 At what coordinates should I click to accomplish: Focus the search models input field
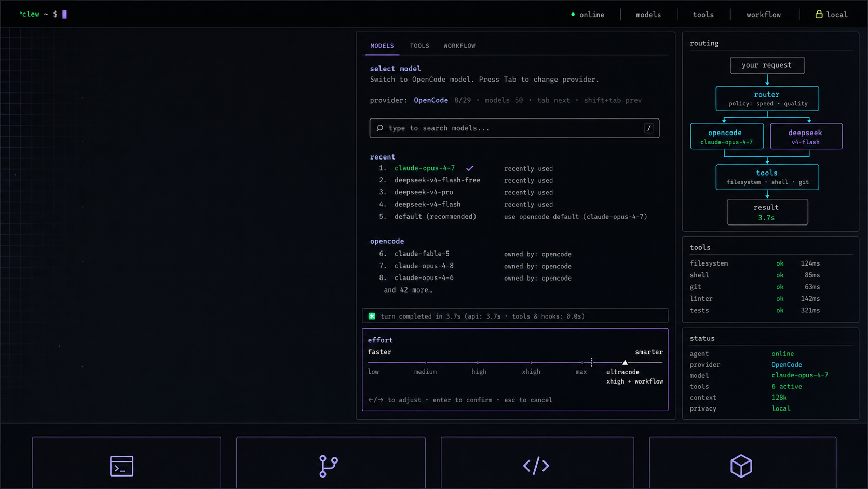pyautogui.click(x=514, y=128)
